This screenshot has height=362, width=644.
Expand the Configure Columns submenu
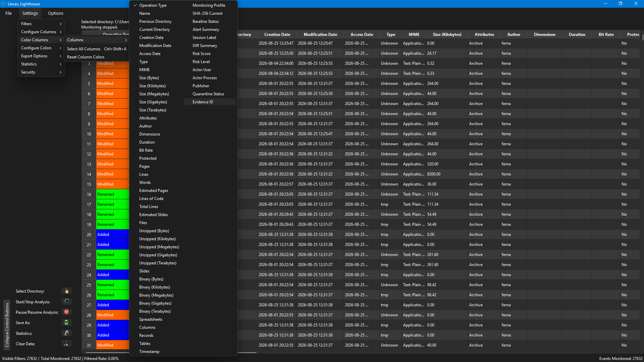pyautogui.click(x=41, y=32)
